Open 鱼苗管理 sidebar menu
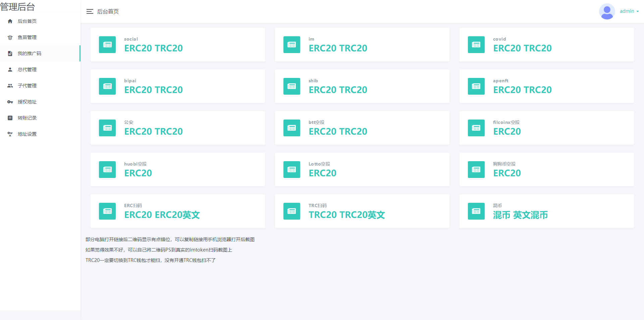This screenshot has height=320, width=644. pos(40,37)
